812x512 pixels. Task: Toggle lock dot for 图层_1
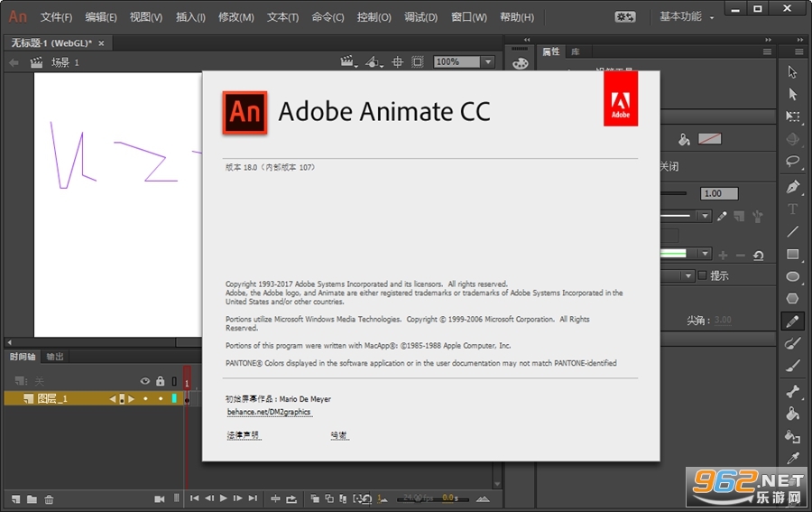[x=161, y=398]
